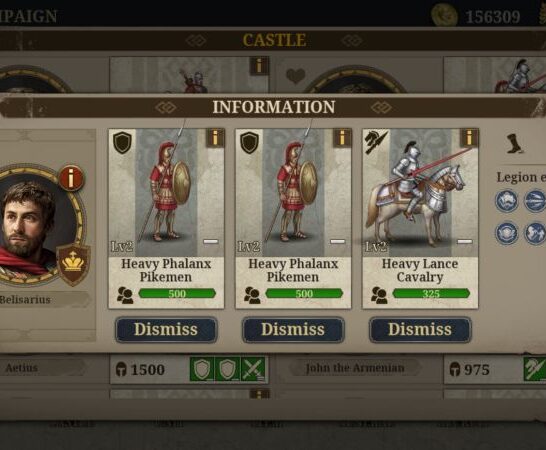Click the info icon on the Castle unit card
The image size is (546, 450).
click(259, 66)
